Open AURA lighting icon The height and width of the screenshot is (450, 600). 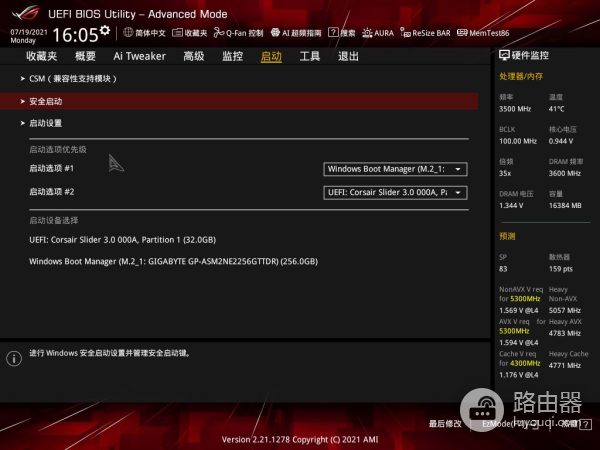click(x=367, y=33)
